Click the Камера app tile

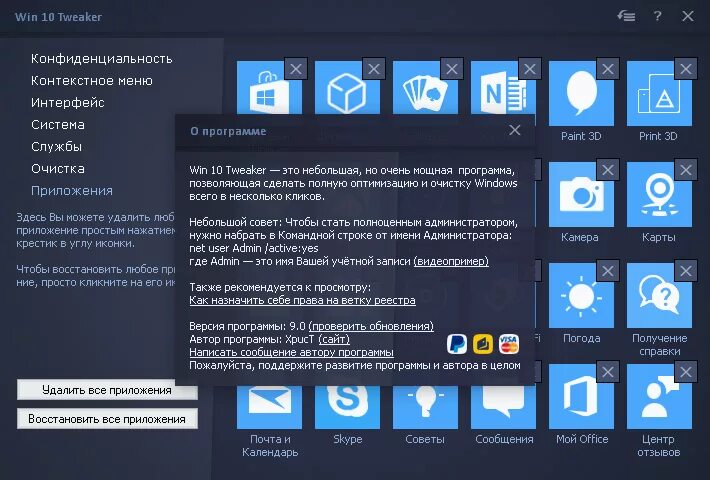click(581, 195)
